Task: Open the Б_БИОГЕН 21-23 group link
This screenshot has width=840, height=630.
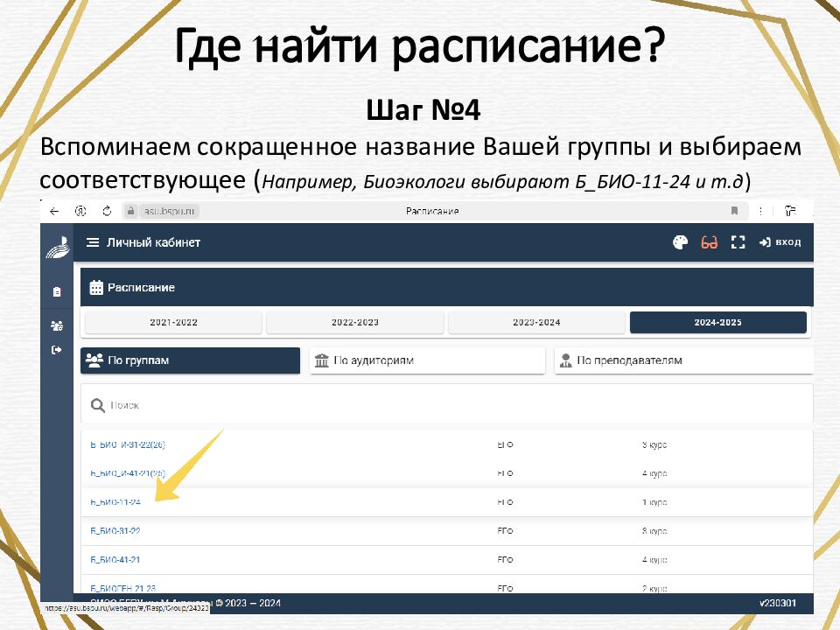Action: pyautogui.click(x=122, y=587)
